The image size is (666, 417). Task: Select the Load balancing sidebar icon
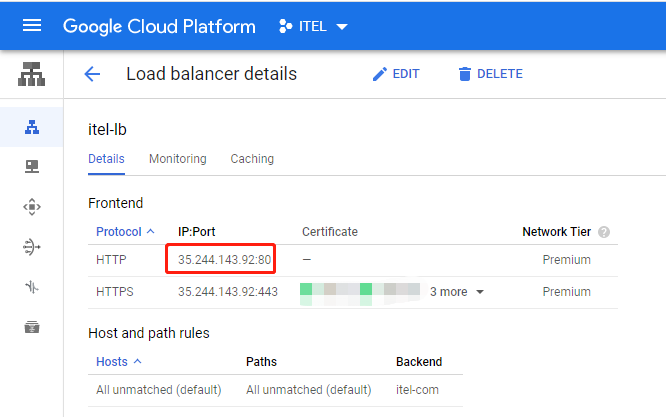click(x=32, y=127)
